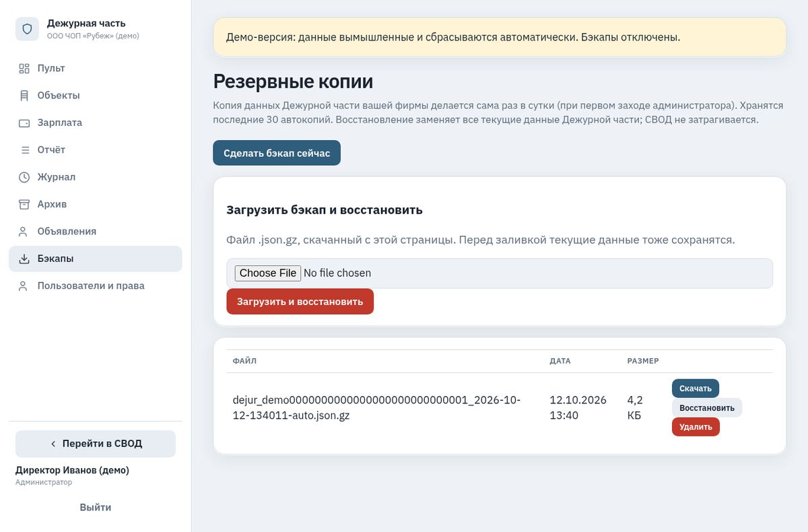Select the Бэкапы menu item
Viewport: 808px width, 532px height.
click(x=95, y=259)
